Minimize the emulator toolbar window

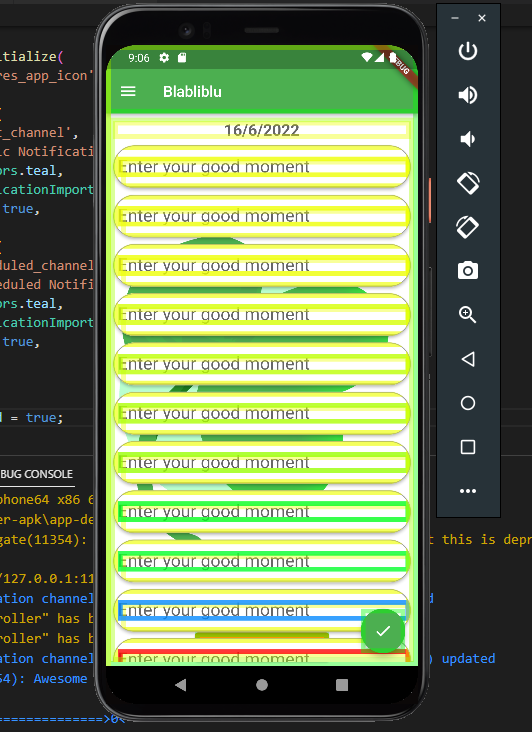tap(455, 18)
